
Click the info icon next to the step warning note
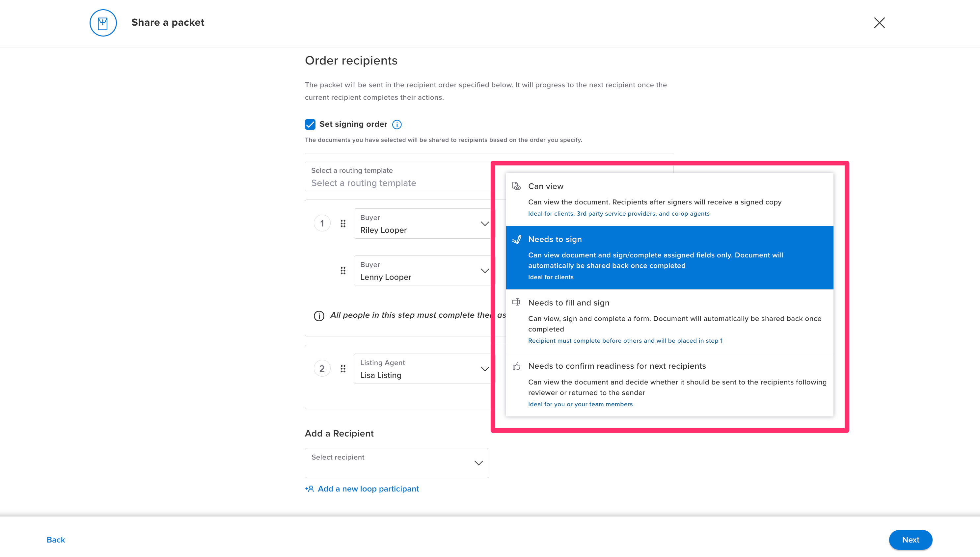pos(319,316)
